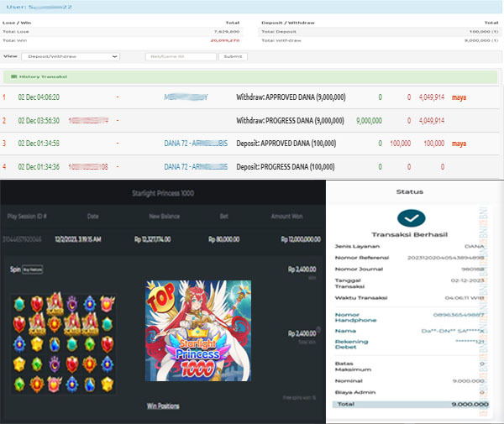Select the 4,049,914 balance in row 1

pos(432,97)
